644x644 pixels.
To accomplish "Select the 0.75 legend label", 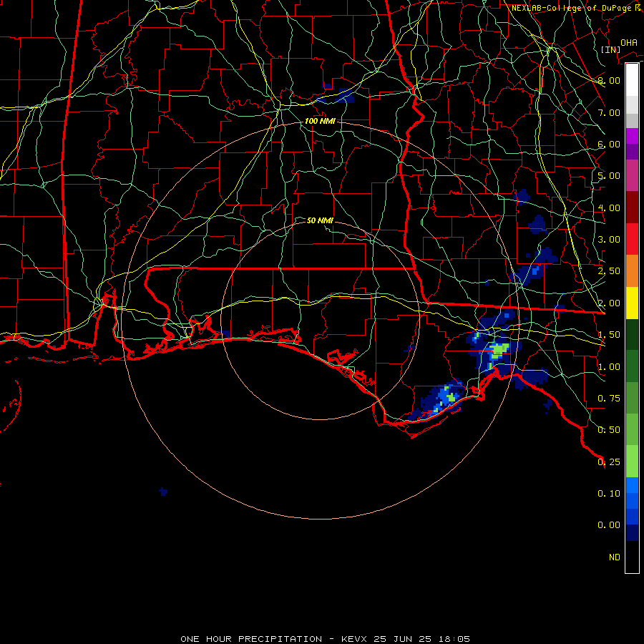I will click(x=609, y=399).
